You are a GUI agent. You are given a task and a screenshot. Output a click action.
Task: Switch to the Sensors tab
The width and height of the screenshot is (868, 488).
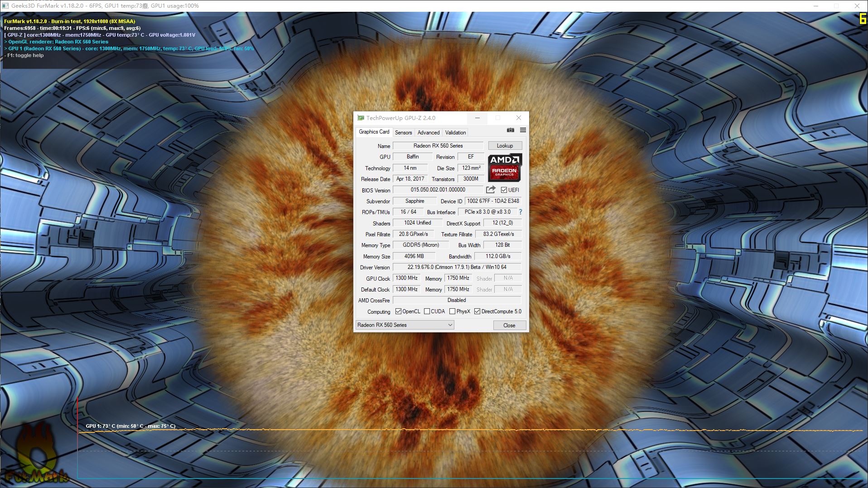point(403,133)
